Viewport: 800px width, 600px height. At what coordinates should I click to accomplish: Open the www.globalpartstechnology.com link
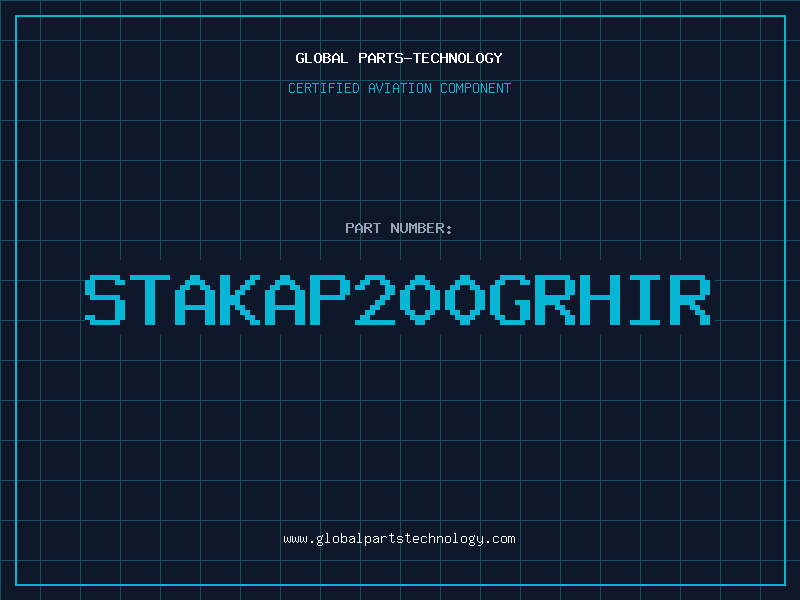399,539
